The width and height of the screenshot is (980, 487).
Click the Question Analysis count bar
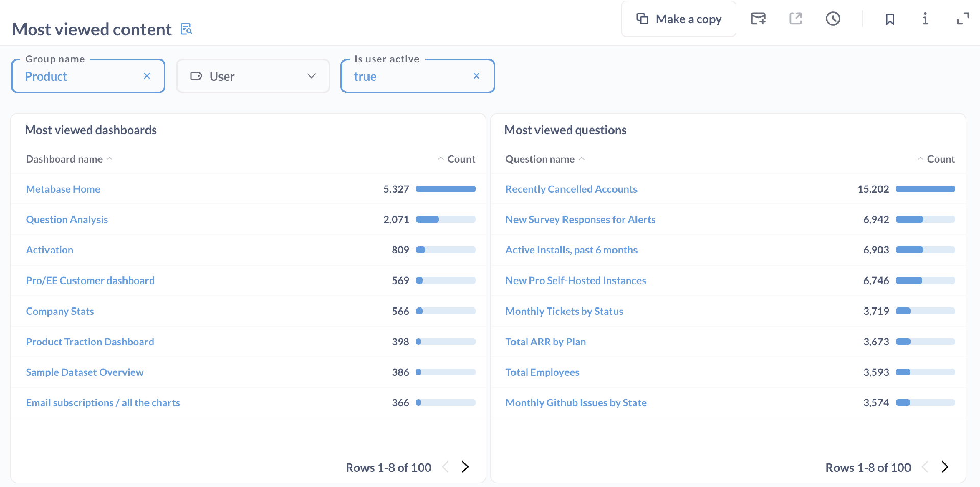(x=446, y=219)
